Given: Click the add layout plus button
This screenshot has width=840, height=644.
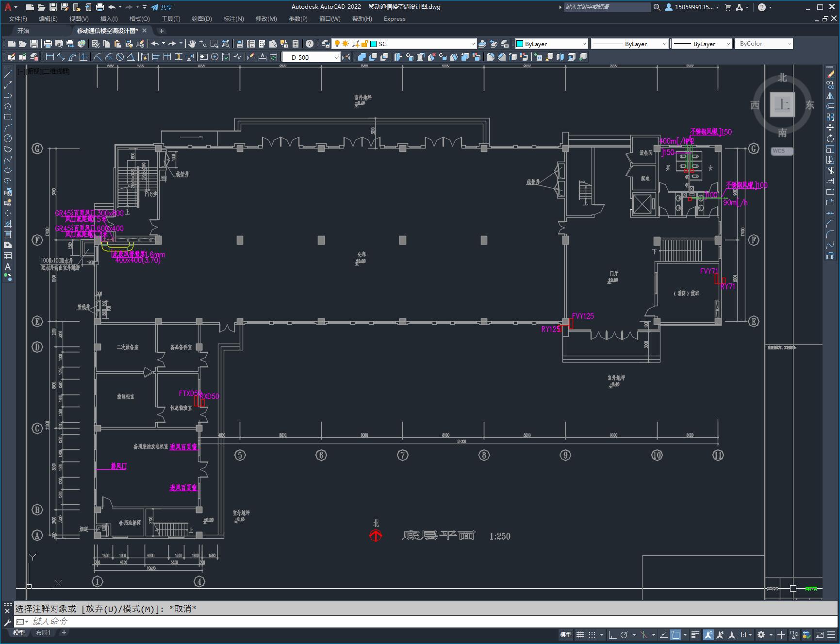Looking at the screenshot, I should pyautogui.click(x=64, y=632).
